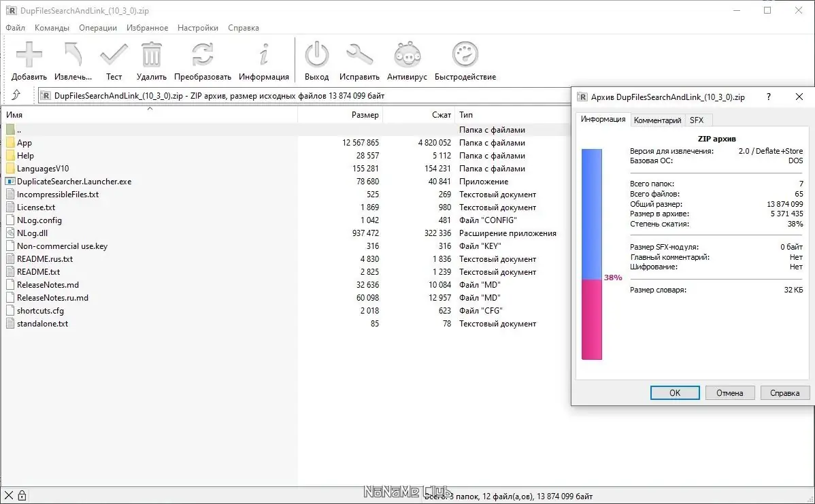Image resolution: width=815 pixels, height=504 pixels.
Task: Open the Быстродействие benchmark icon
Action: coord(465,54)
